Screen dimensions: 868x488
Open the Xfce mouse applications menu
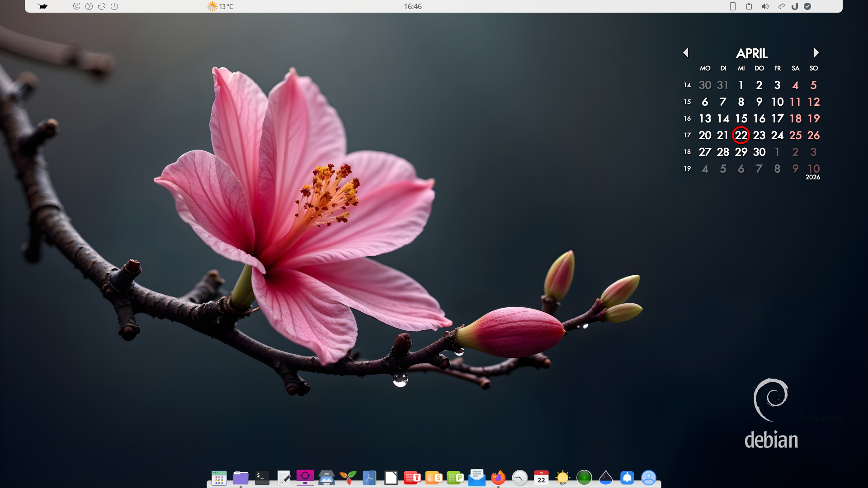pos(42,6)
